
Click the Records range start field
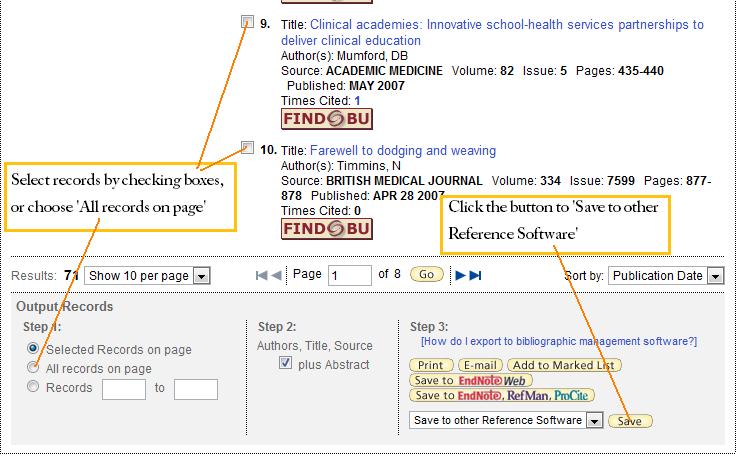click(124, 389)
